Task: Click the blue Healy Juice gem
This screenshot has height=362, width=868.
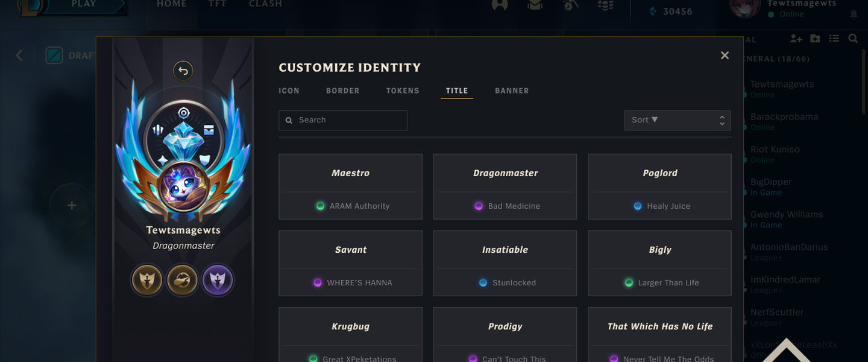Action: point(638,206)
